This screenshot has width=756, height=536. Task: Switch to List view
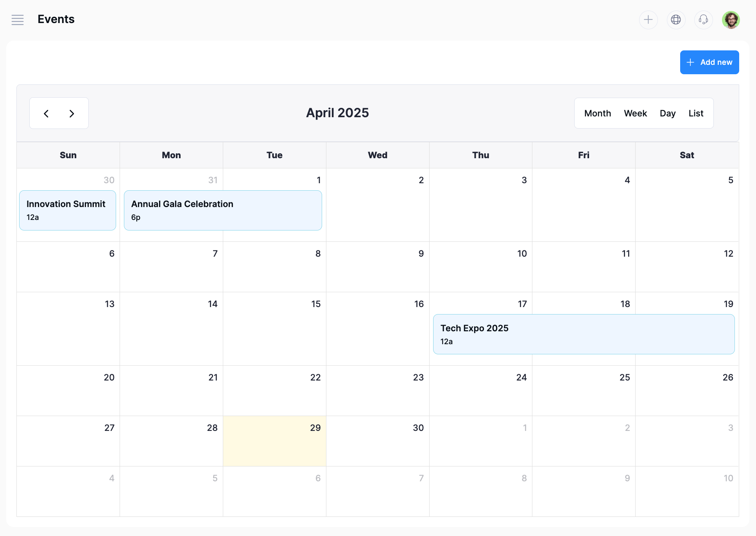[x=696, y=113]
